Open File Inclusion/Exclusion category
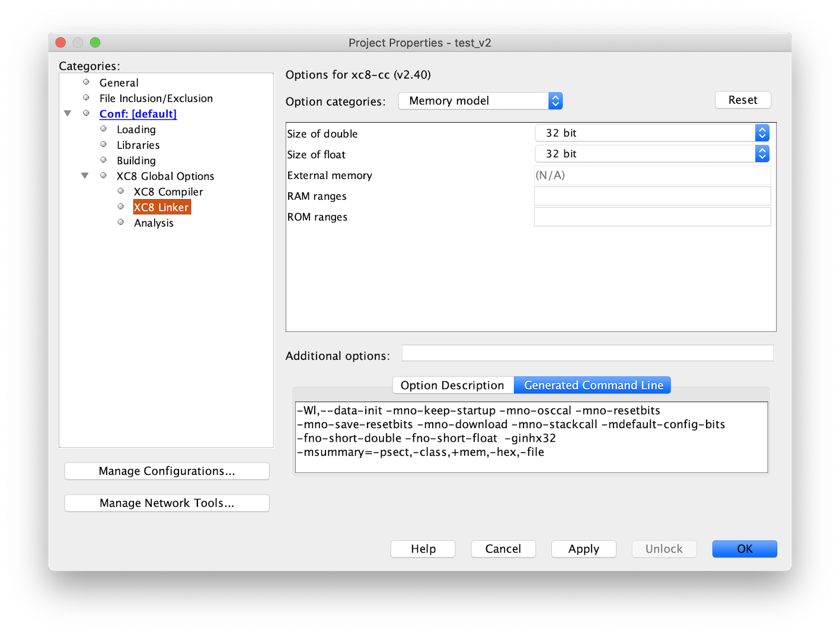840x635 pixels. pyautogui.click(x=155, y=98)
